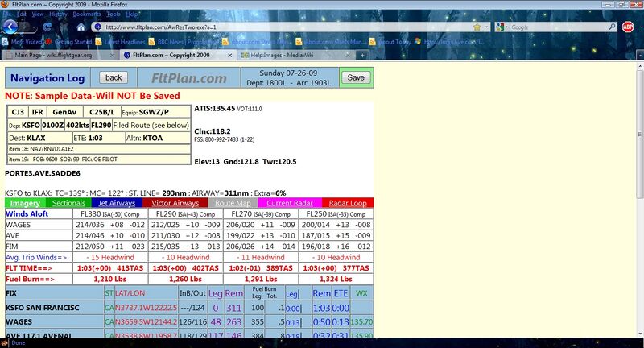Open the File menu
This screenshot has height=348, width=644.
pyautogui.click(x=7, y=14)
